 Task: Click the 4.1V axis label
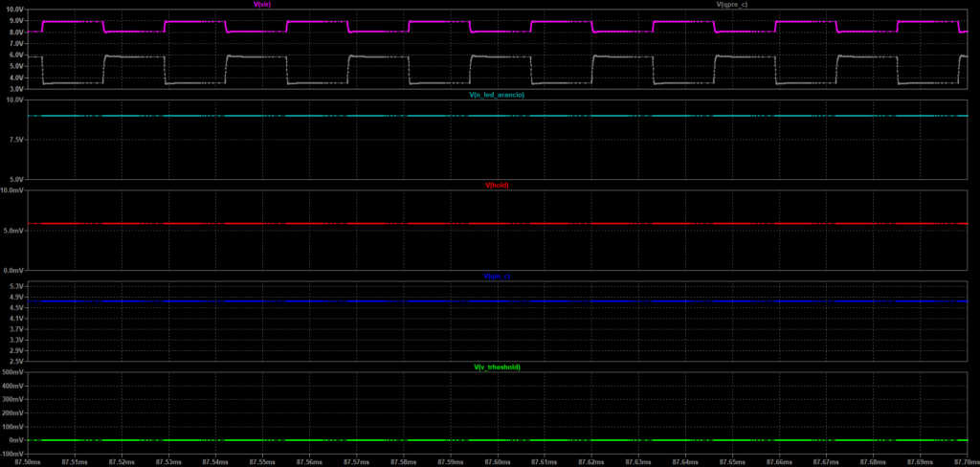(15, 319)
